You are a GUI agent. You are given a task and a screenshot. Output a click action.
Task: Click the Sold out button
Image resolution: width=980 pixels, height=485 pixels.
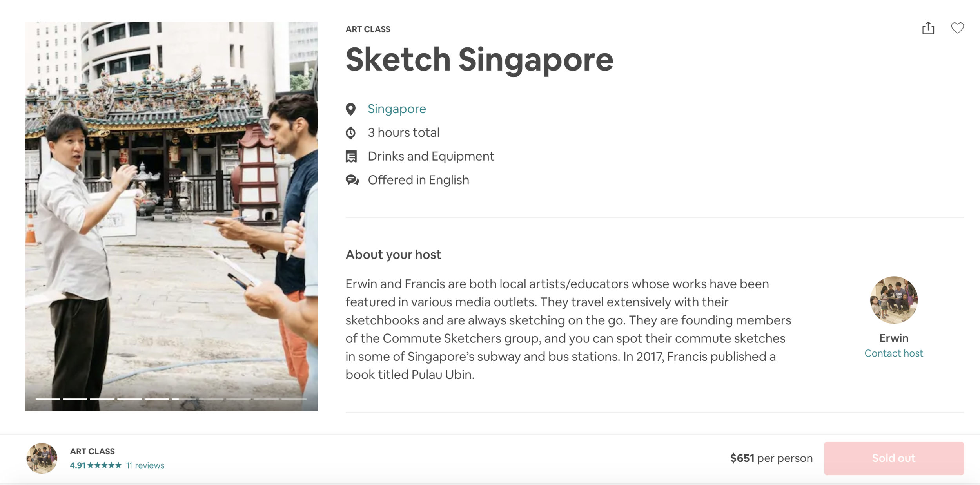(893, 458)
